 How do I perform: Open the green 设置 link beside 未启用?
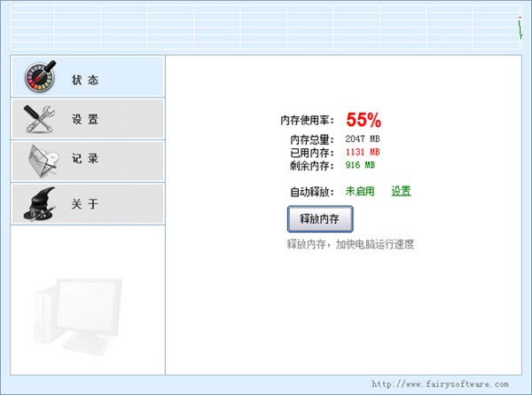[401, 191]
